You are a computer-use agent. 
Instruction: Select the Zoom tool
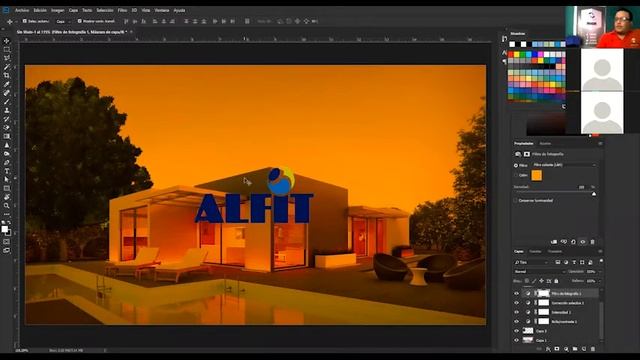pyautogui.click(x=7, y=206)
